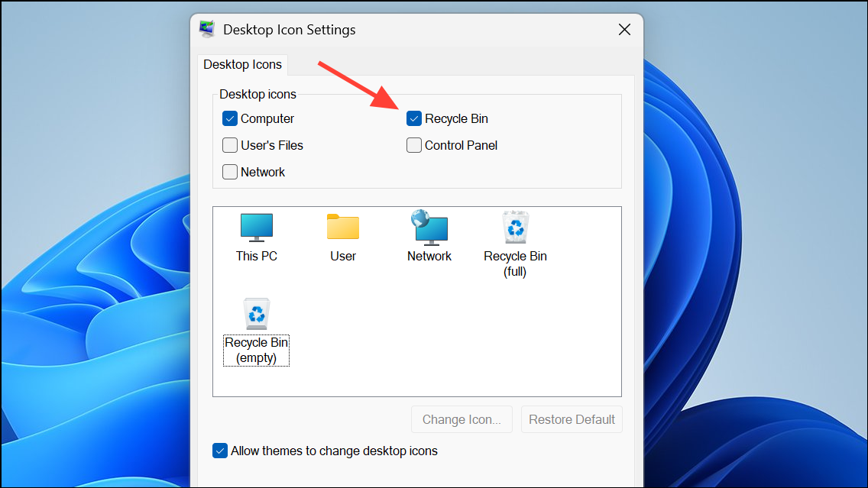The width and height of the screenshot is (868, 488).
Task: Click the Desktop Icon Settings title bar icon
Action: [207, 30]
